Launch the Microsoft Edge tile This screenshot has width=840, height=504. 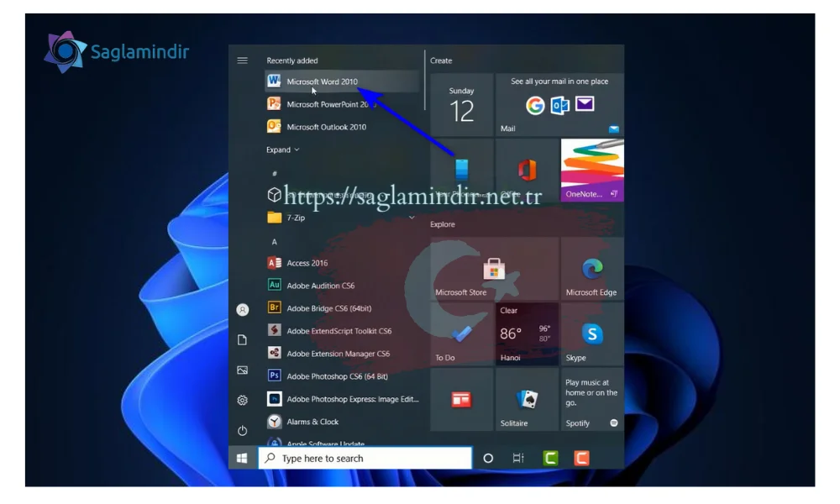click(x=592, y=269)
